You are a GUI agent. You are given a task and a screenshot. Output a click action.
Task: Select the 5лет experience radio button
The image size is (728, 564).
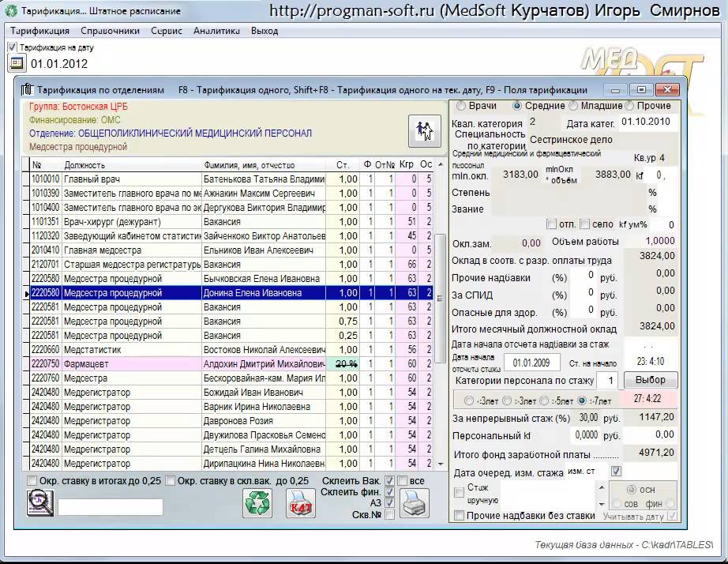544,400
